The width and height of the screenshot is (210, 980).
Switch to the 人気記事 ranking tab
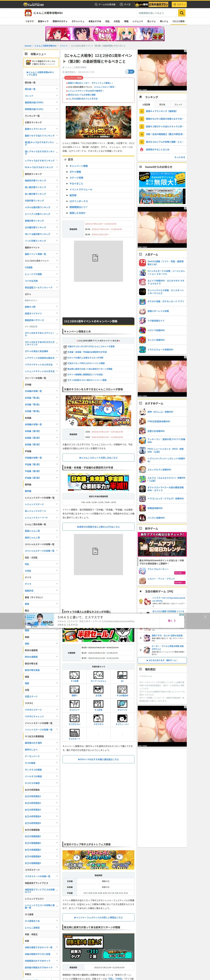tap(146, 105)
